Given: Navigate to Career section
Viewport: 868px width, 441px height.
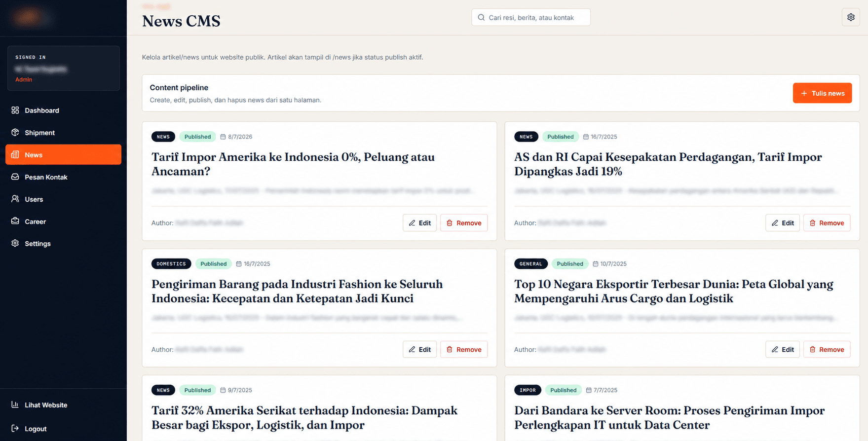Looking at the screenshot, I should [63, 221].
